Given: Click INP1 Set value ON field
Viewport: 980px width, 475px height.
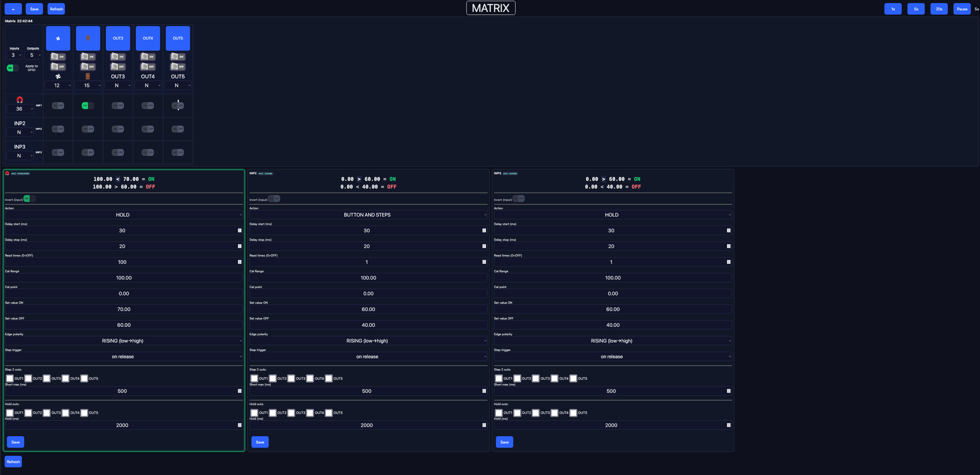Looking at the screenshot, I should point(124,309).
